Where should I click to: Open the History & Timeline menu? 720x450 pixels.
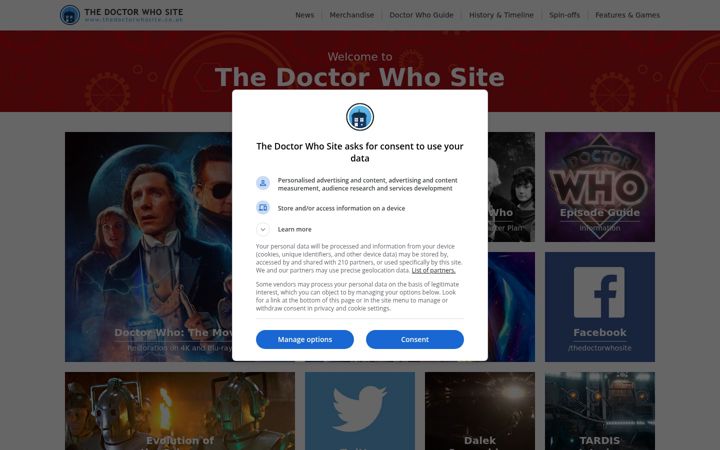point(501,15)
